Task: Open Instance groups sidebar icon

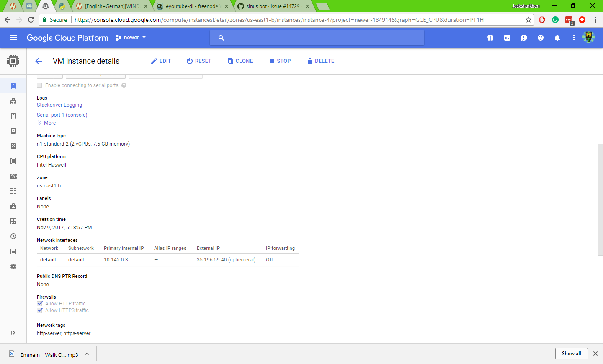Action: [x=13, y=101]
